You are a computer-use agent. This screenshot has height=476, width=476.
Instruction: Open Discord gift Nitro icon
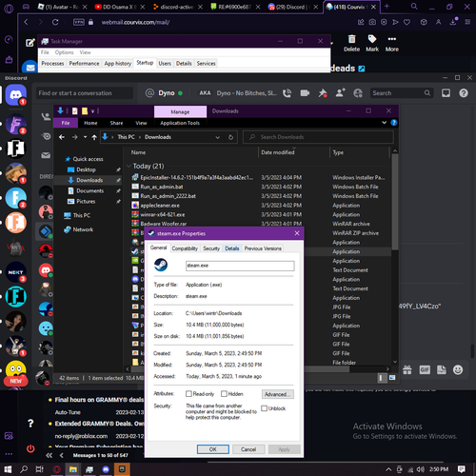point(407,369)
